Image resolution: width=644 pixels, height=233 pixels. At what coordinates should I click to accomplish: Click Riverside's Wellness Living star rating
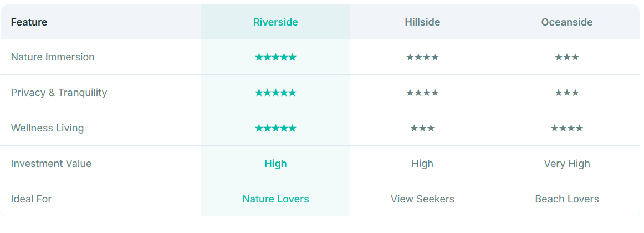(x=275, y=128)
